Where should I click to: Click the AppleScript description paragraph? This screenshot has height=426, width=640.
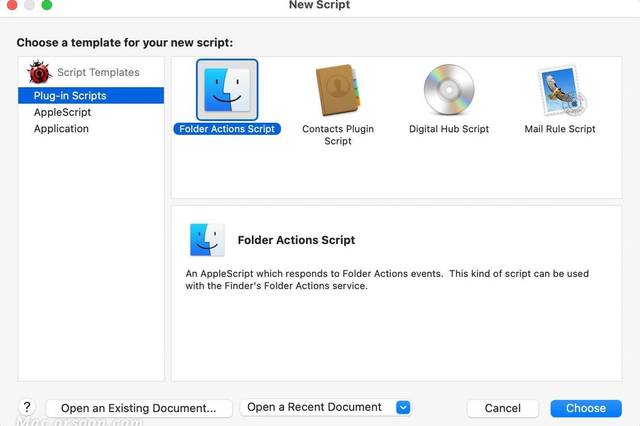coord(387,280)
